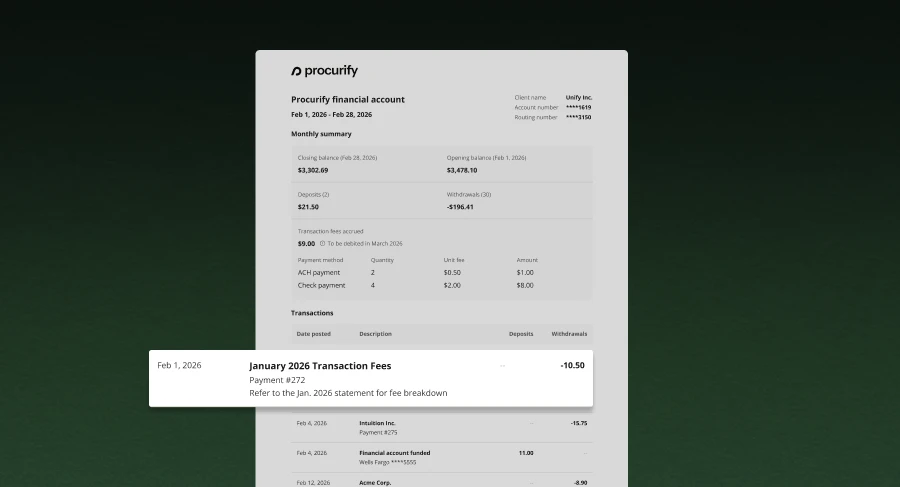This screenshot has height=487, width=900.
Task: Click the "-8.90" withdrawal amount
Action: tap(580, 483)
